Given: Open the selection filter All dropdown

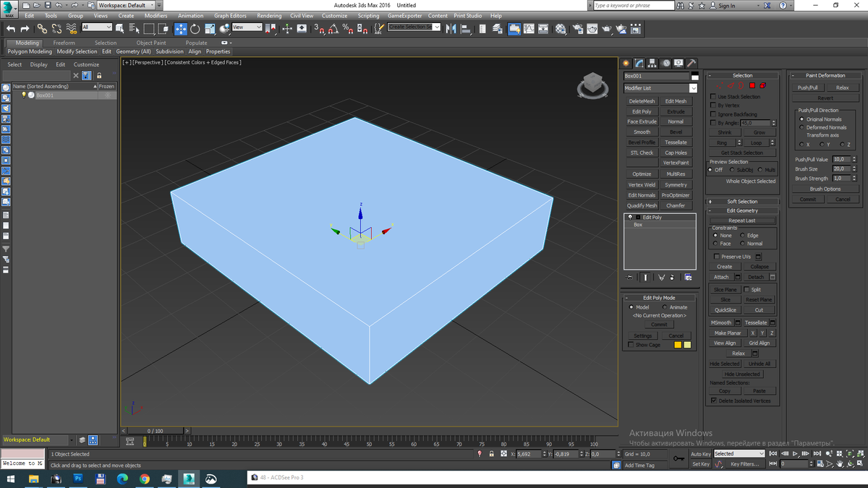Looking at the screenshot, I should pyautogui.click(x=97, y=27).
